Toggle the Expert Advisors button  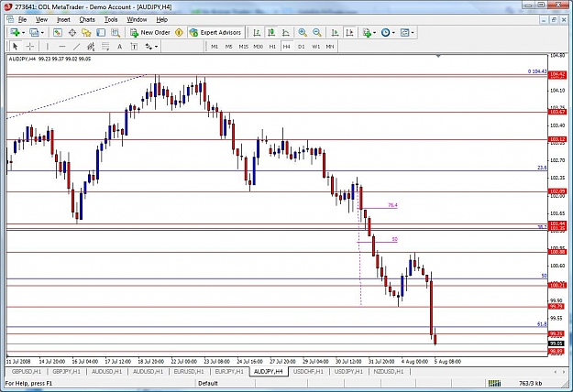coord(215,32)
